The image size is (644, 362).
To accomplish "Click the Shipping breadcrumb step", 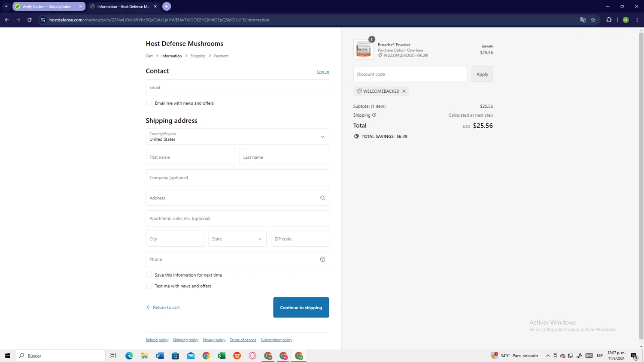I will point(198,56).
